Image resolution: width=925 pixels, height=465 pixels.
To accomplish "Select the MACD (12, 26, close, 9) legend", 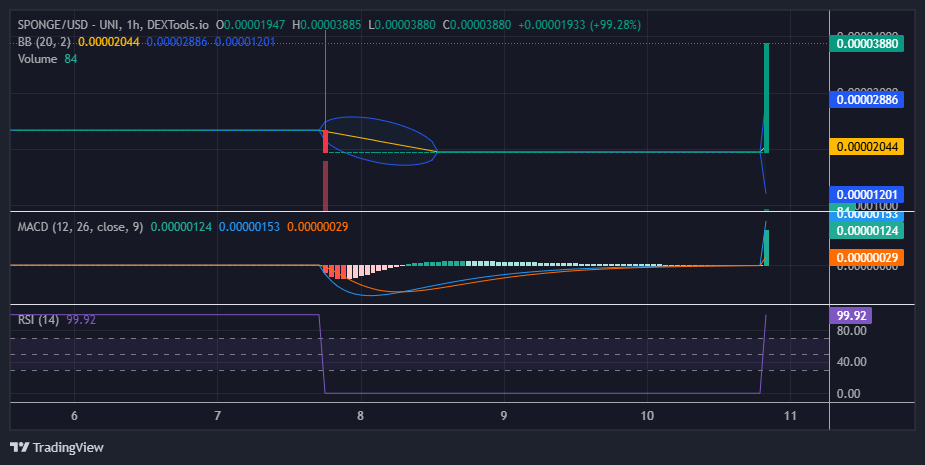I will [x=80, y=227].
